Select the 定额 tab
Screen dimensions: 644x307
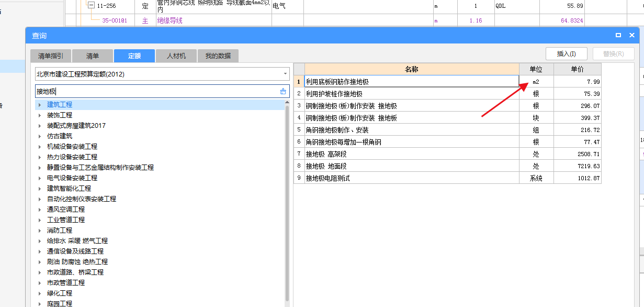pos(134,56)
